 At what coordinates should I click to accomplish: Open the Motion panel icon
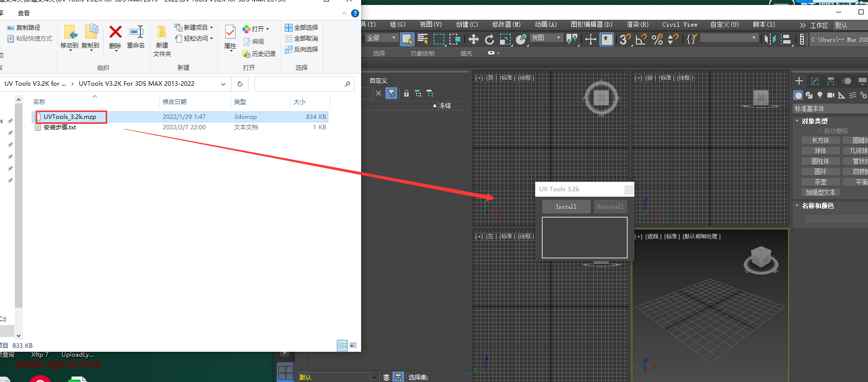pos(847,81)
